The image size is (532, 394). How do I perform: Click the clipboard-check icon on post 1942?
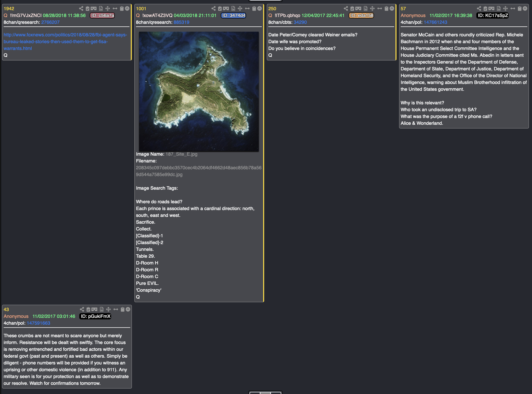pos(88,8)
